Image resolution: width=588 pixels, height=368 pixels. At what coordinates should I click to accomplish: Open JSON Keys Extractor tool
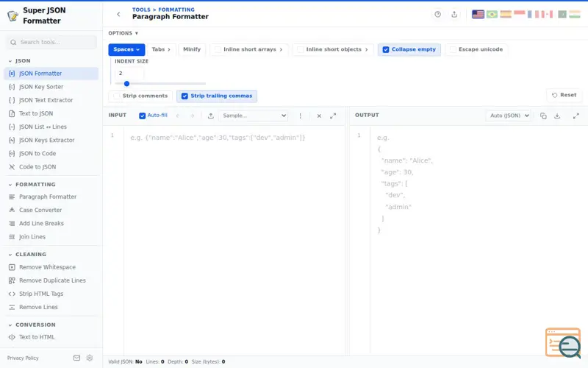[51, 140]
